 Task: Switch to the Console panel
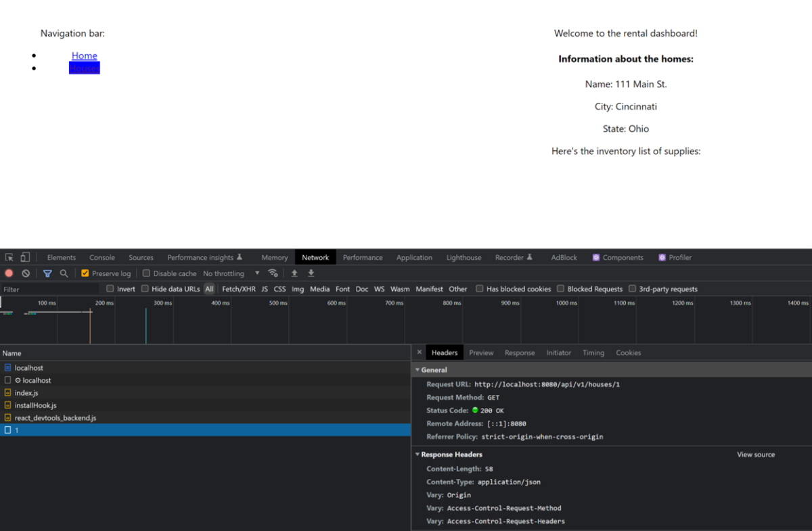101,257
